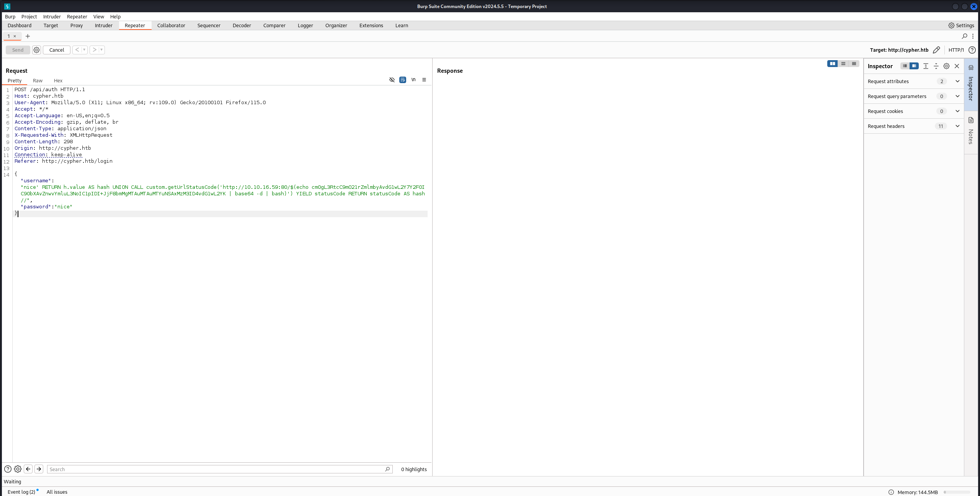The image size is (980, 496).
Task: Switch to the Intruder tab
Action: (x=104, y=25)
